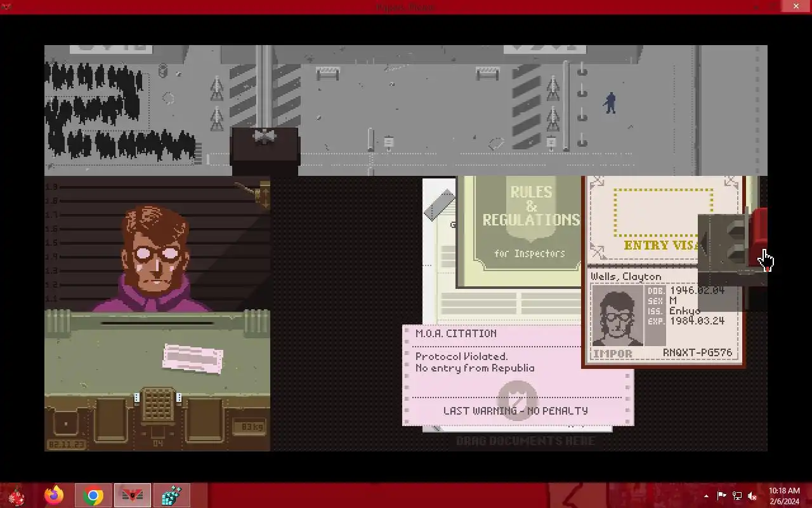Click the ENTRY VISA label in the passport
This screenshot has width=812, height=508.
click(x=660, y=245)
